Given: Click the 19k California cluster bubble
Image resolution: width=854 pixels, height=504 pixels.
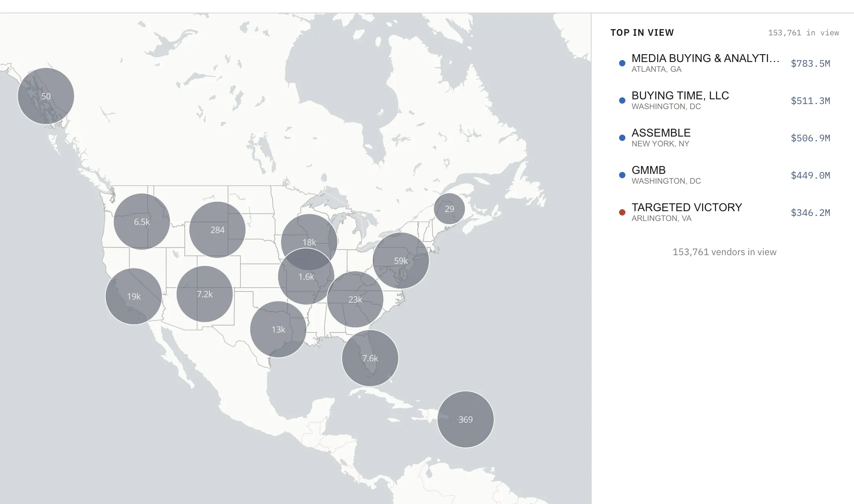Looking at the screenshot, I should (134, 297).
